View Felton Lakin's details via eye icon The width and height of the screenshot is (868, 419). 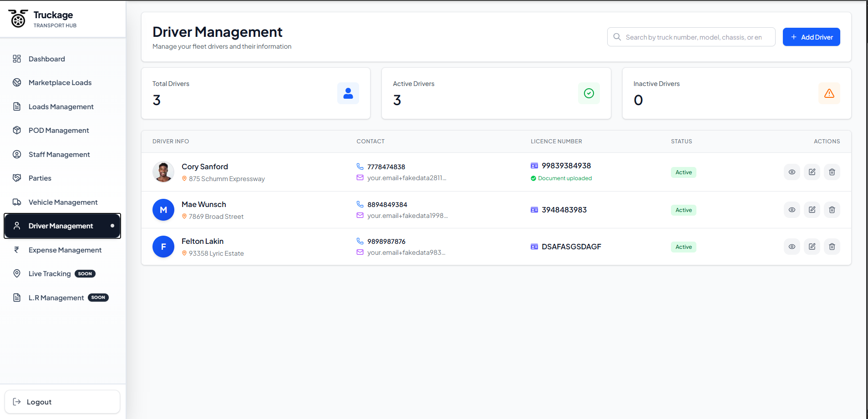[x=792, y=247]
